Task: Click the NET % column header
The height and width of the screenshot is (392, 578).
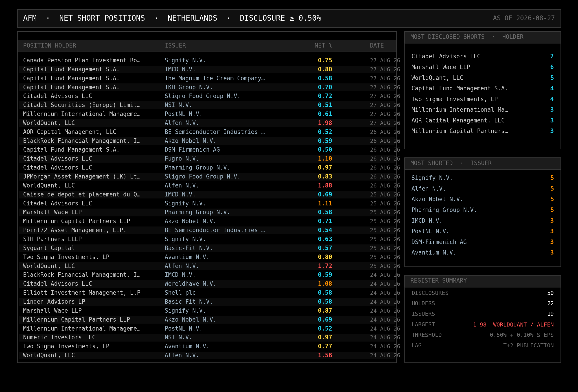Action: pyautogui.click(x=323, y=46)
